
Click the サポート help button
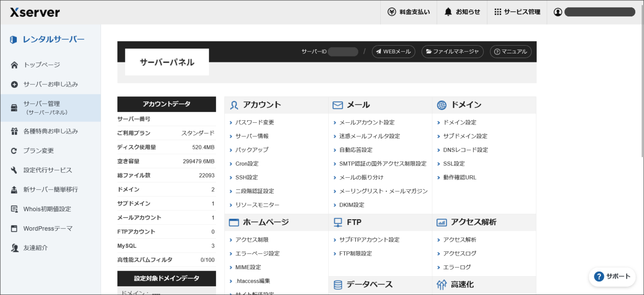tap(612, 277)
